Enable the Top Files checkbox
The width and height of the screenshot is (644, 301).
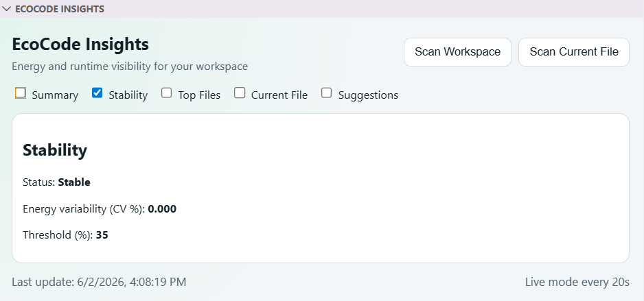166,93
